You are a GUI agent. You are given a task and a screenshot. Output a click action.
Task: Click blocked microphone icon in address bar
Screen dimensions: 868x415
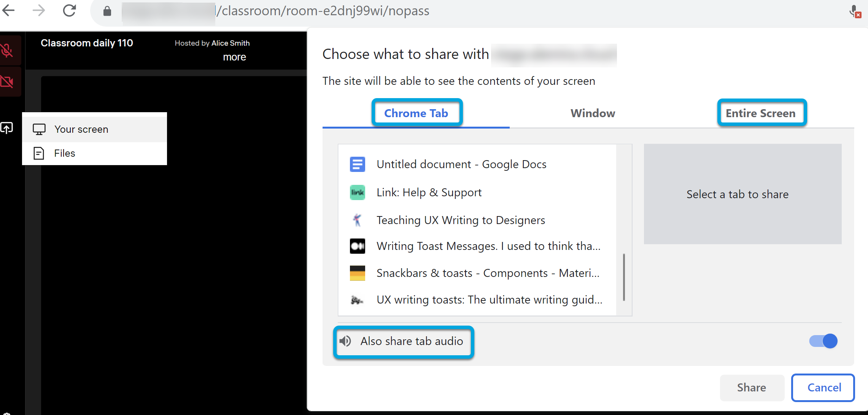(x=855, y=11)
